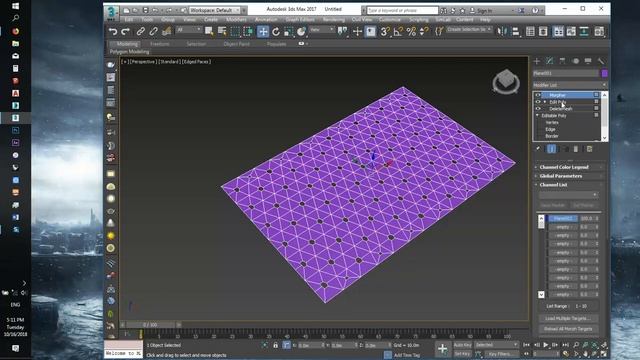Open the Reference Coordinate System dropdown
This screenshot has width=640, height=360.
click(322, 30)
